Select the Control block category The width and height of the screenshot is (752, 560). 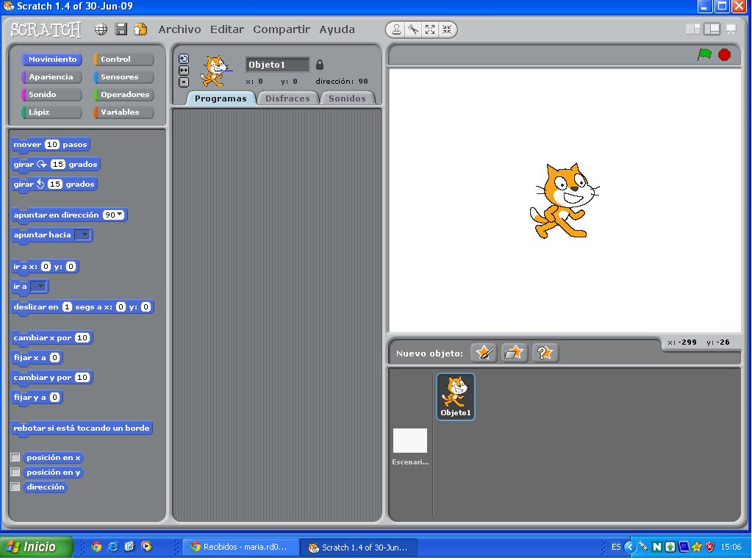tap(123, 59)
